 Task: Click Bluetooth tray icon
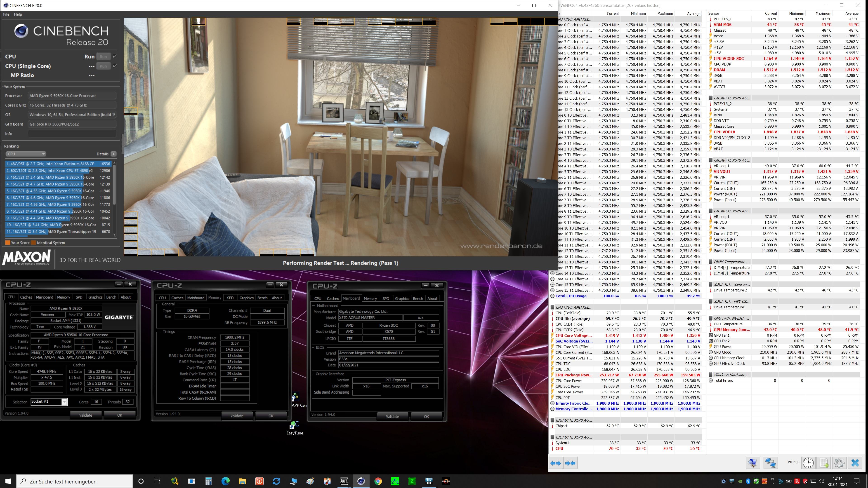[748, 481]
